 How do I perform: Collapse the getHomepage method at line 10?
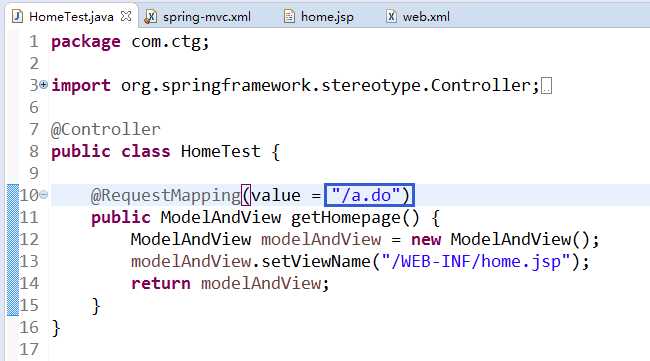44,194
